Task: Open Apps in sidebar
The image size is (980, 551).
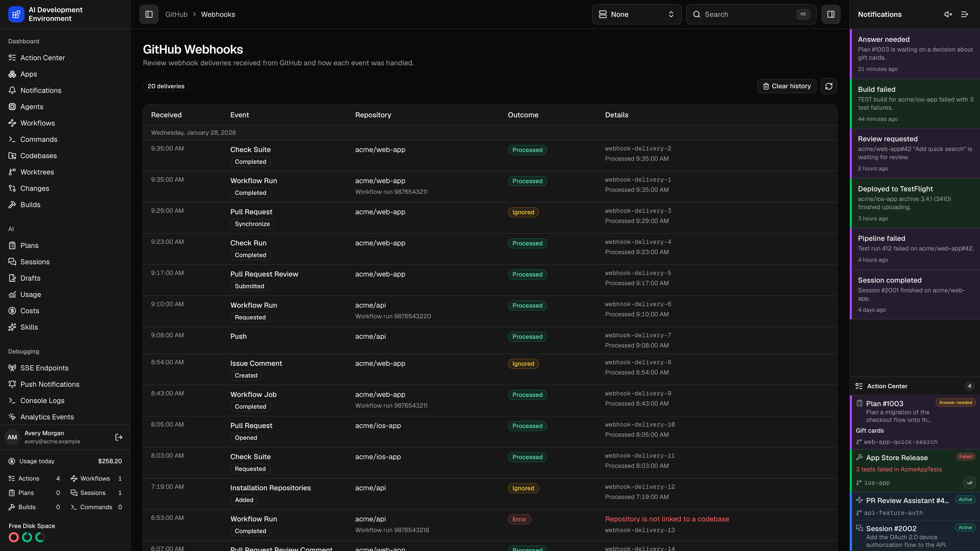Action: point(65,74)
